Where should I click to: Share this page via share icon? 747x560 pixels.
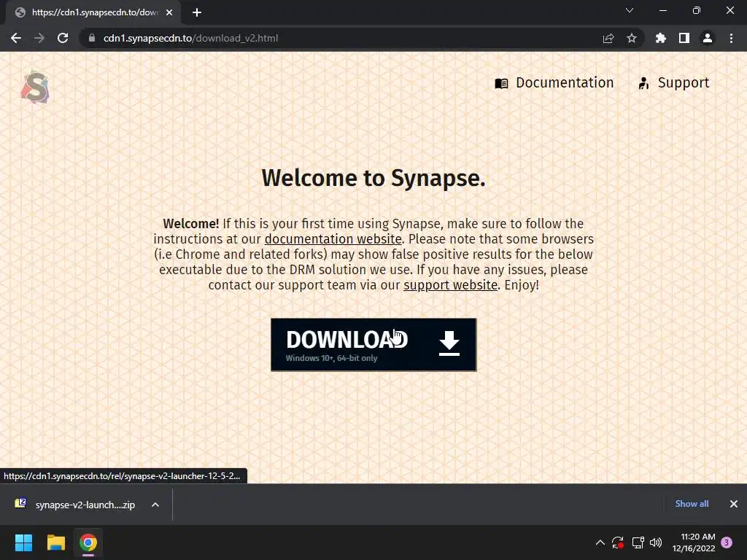click(608, 38)
